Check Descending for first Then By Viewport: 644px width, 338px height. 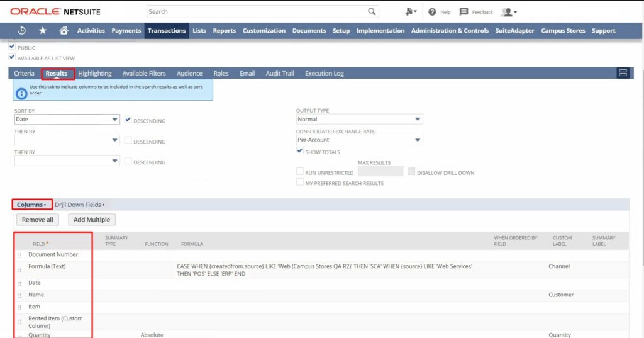pos(128,140)
